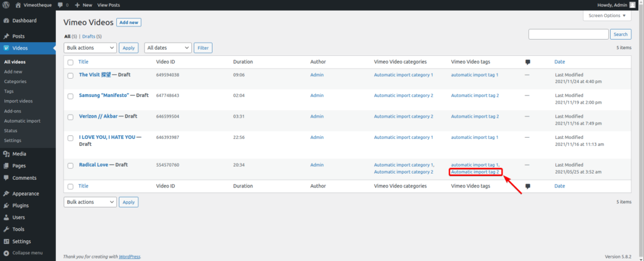Click duration 20:34 cell
Image resolution: width=644 pixels, height=261 pixels.
pos(239,165)
